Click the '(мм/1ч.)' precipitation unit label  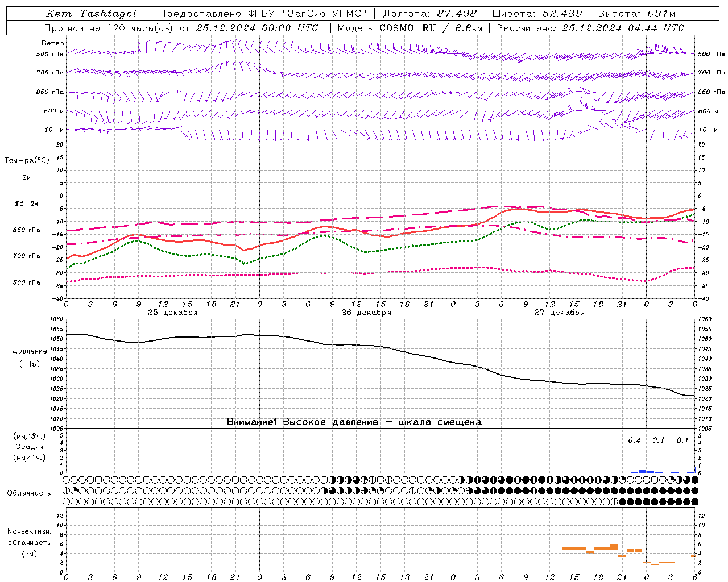click(x=30, y=458)
